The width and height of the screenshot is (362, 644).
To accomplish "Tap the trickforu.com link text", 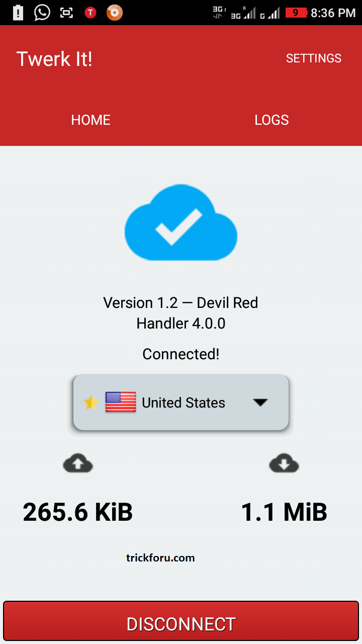I will (x=160, y=557).
